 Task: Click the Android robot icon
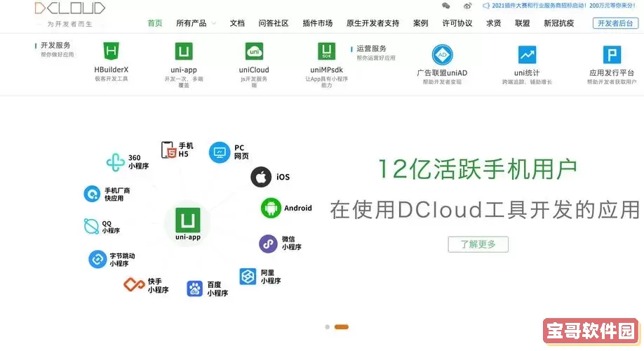[271, 208]
